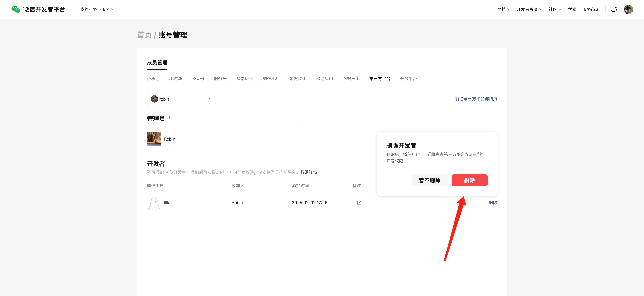Click 首页 in the breadcrumb
Viewport: 644px width, 296px height.
(144, 35)
